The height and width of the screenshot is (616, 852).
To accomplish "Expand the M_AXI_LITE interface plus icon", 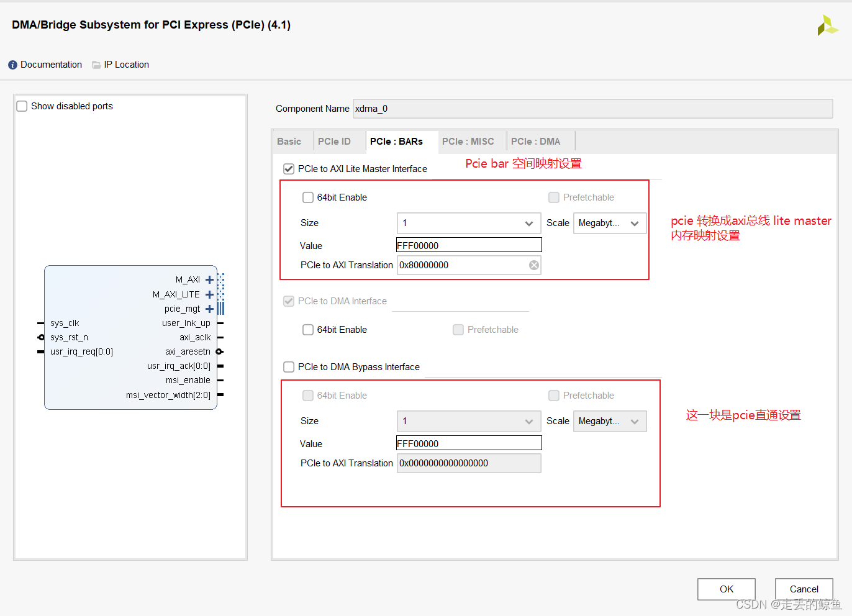I will pyautogui.click(x=209, y=294).
